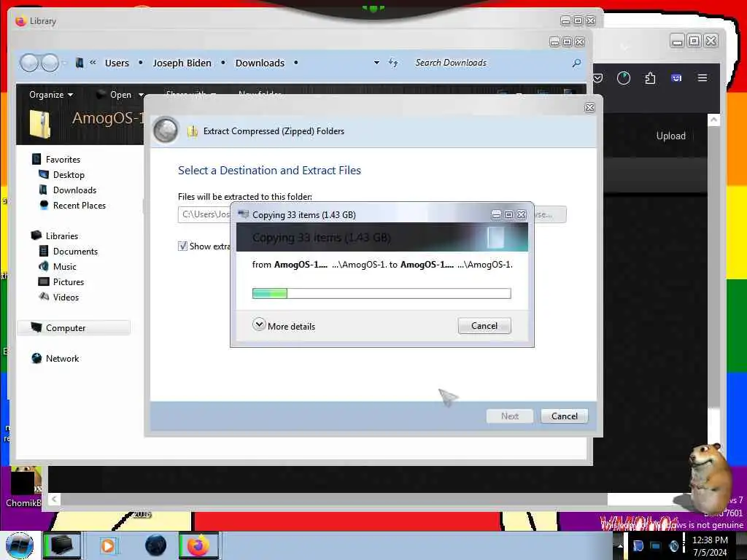The width and height of the screenshot is (747, 560).
Task: Toggle the Show extracted files checkbox
Action: pos(182,246)
